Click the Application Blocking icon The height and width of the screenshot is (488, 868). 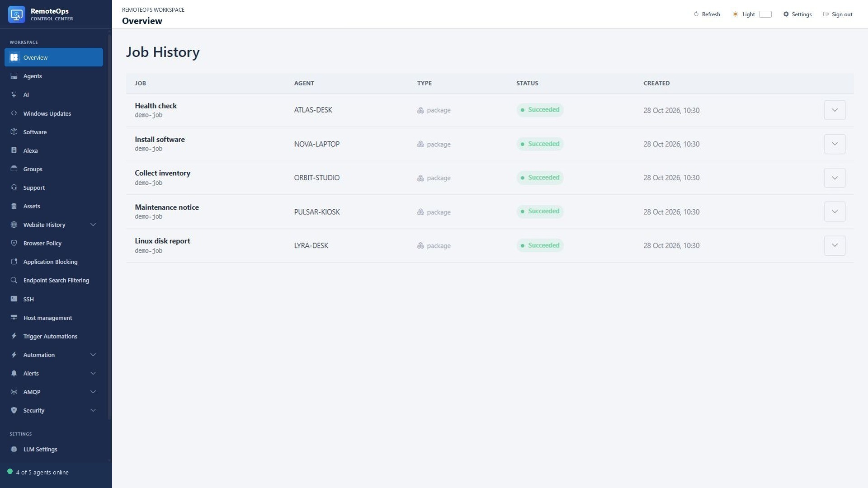click(14, 262)
